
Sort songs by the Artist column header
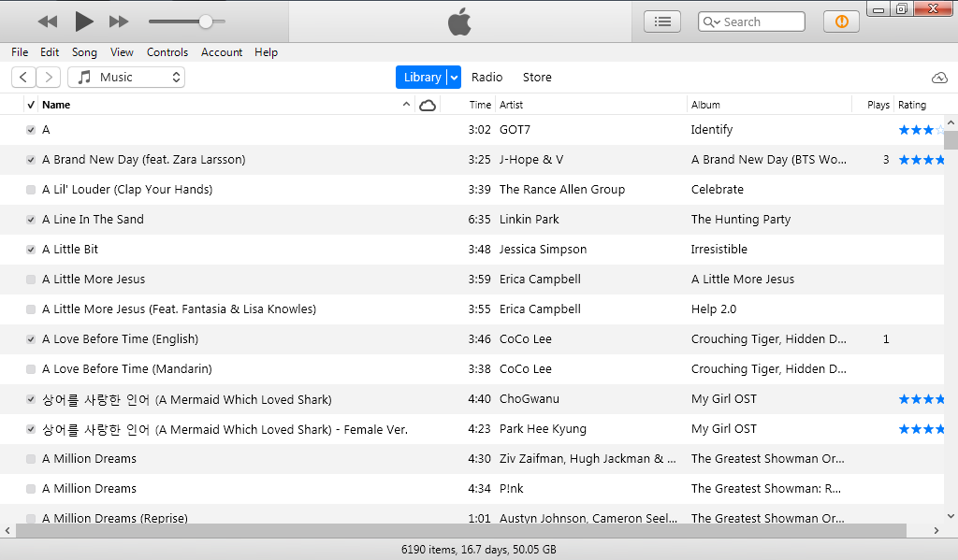pos(512,105)
